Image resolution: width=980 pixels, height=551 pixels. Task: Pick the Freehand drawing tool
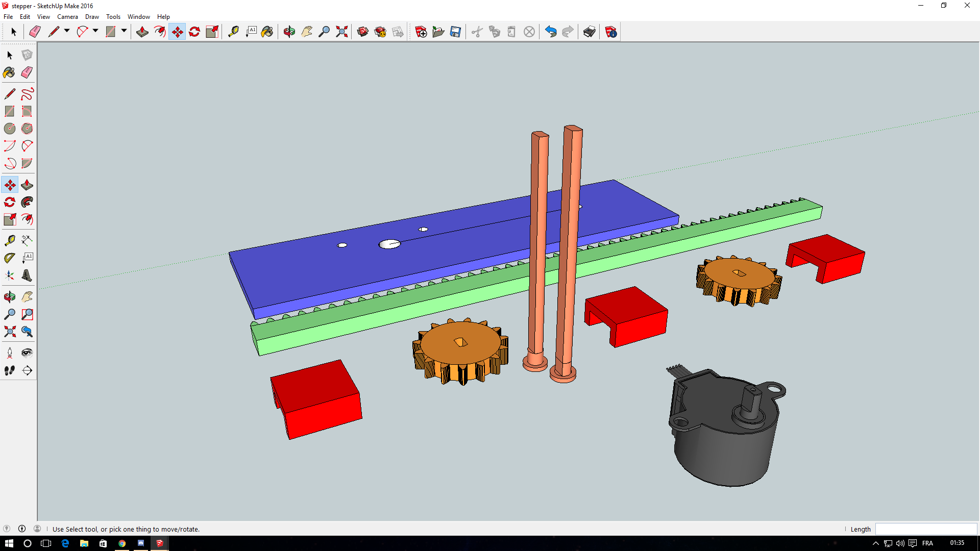pyautogui.click(x=27, y=93)
